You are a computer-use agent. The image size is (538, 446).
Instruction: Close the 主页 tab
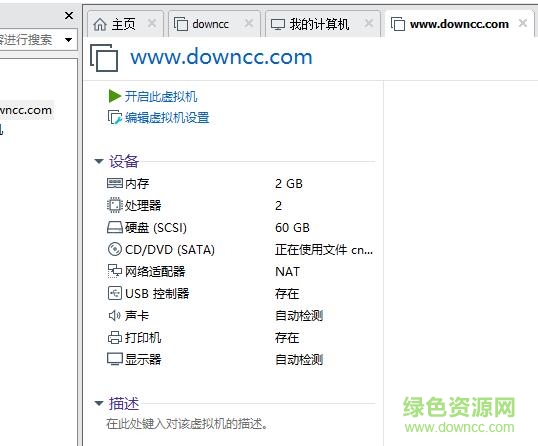pyautogui.click(x=152, y=23)
